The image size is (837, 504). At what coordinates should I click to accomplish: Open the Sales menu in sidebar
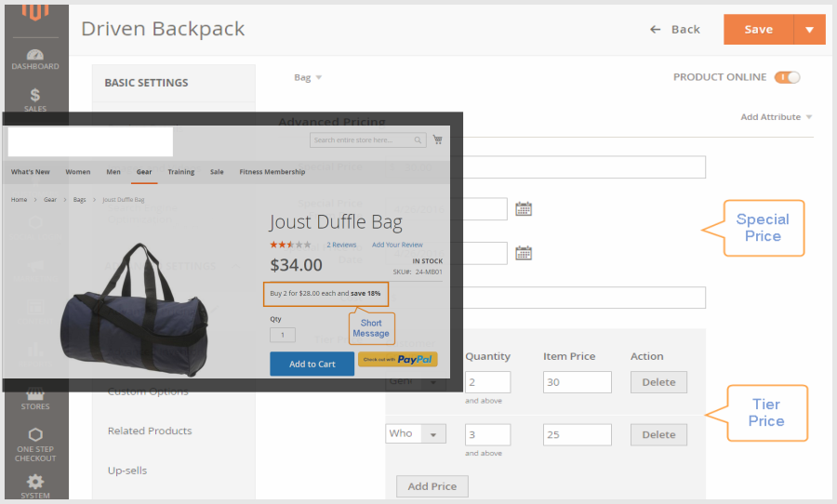(35, 99)
